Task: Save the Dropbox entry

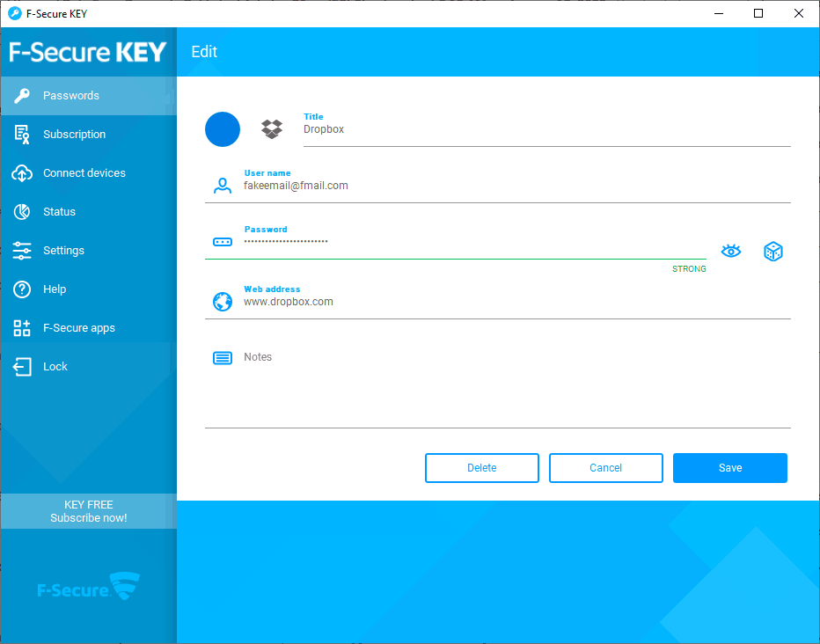Action: coord(730,468)
